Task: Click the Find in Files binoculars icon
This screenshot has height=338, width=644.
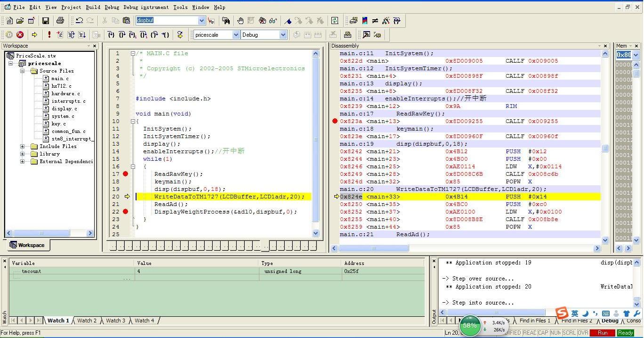Action: pyautogui.click(x=226, y=21)
